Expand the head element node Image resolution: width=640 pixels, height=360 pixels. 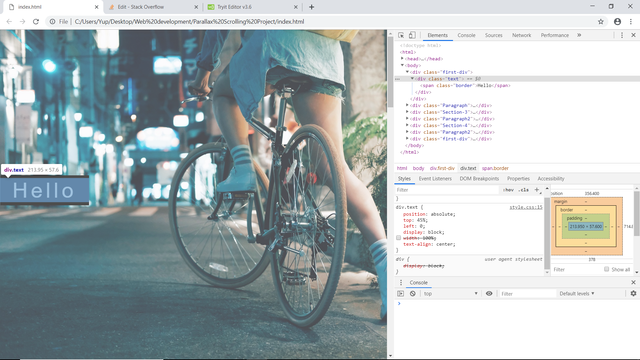coord(402,59)
